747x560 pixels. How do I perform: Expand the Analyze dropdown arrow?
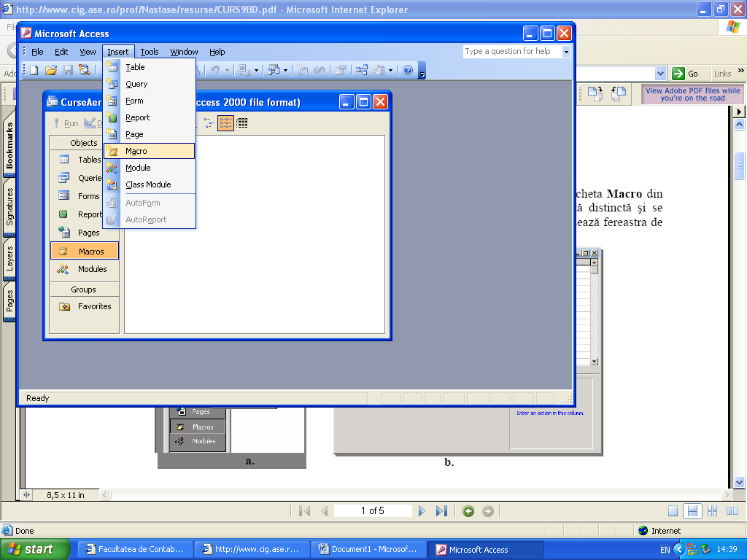pyautogui.click(x=286, y=71)
